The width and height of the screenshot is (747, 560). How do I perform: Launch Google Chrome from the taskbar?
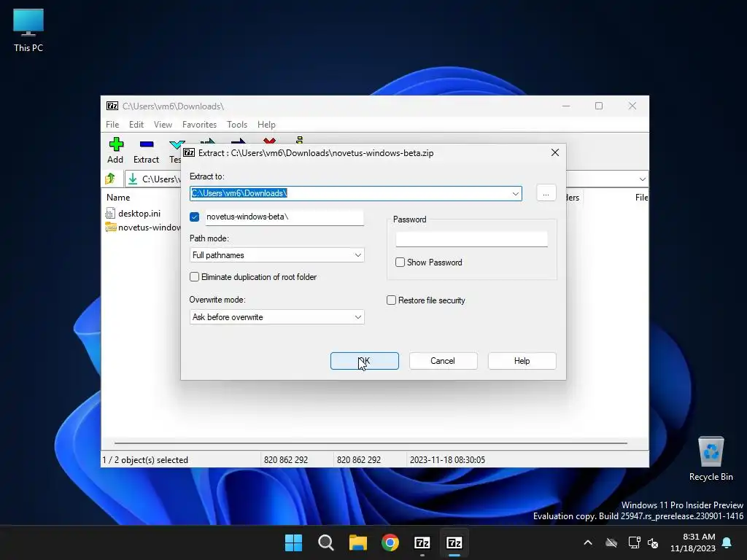click(x=390, y=542)
